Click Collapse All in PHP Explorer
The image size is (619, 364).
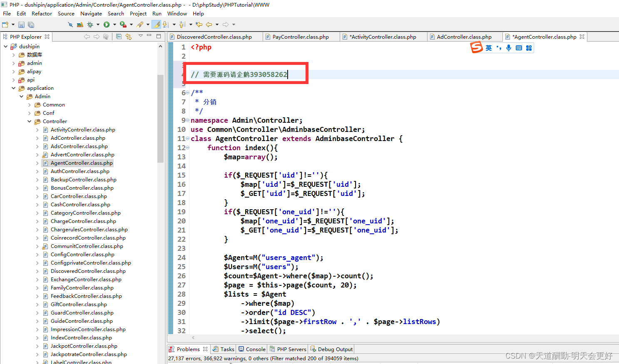tap(119, 37)
